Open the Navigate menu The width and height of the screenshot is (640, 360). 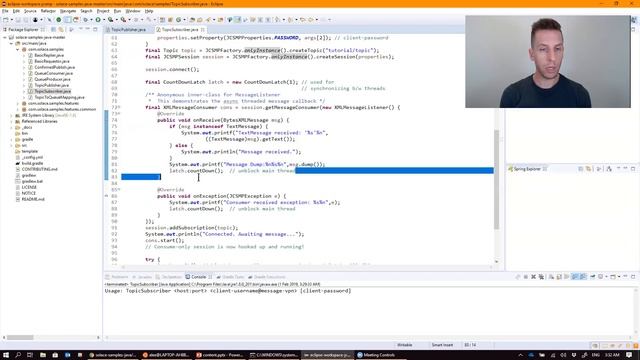(x=68, y=11)
